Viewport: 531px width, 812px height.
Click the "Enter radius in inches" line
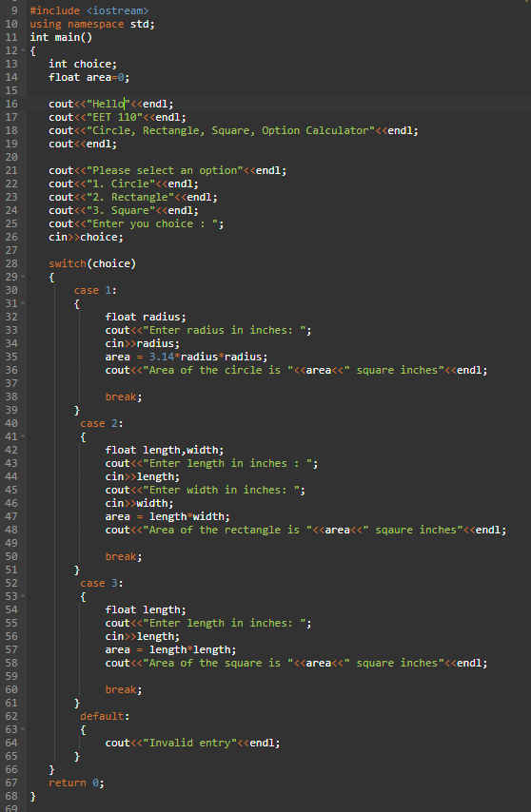tap(208, 330)
